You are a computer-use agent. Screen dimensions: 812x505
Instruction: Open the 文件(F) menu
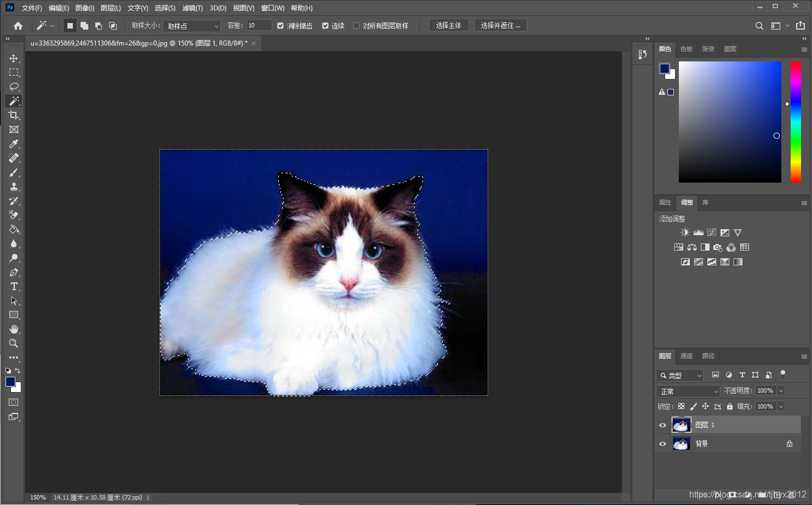click(32, 8)
